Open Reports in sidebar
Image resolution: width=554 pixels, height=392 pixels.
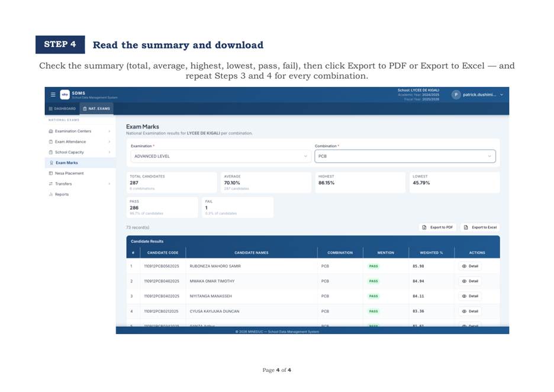(x=80, y=194)
